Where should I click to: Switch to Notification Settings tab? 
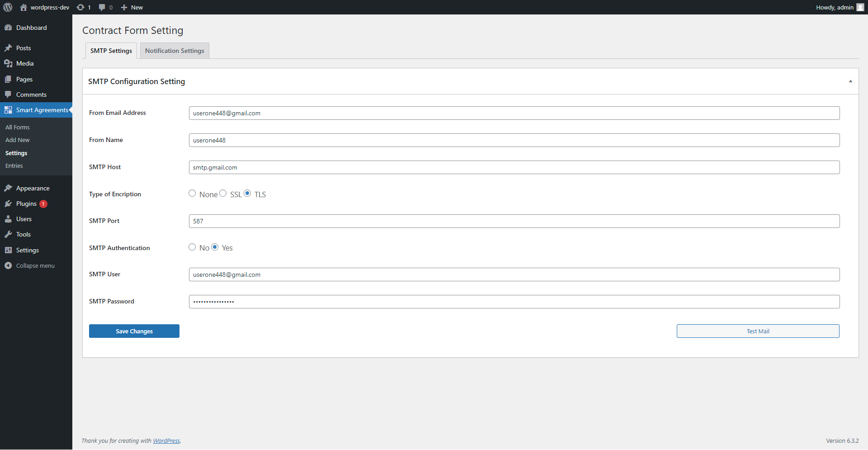(x=175, y=51)
